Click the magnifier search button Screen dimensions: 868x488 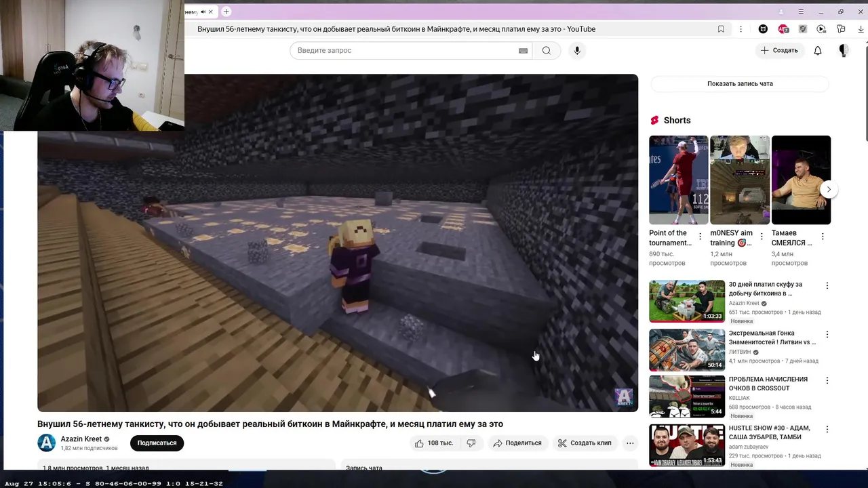547,50
